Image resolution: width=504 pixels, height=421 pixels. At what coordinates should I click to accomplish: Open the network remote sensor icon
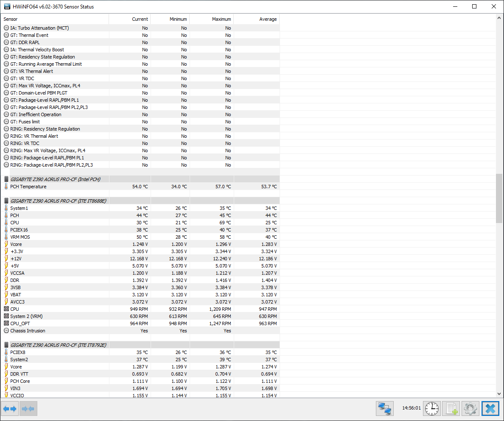[384, 408]
